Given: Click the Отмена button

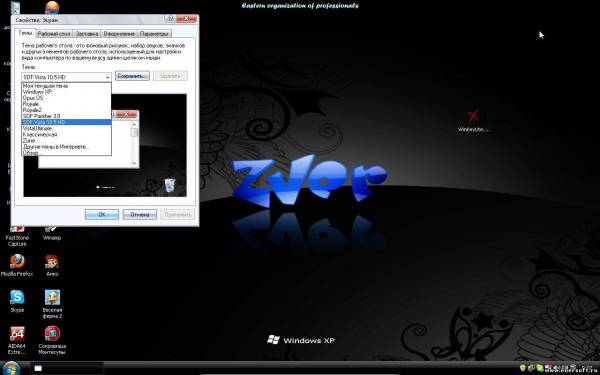Looking at the screenshot, I should (140, 214).
